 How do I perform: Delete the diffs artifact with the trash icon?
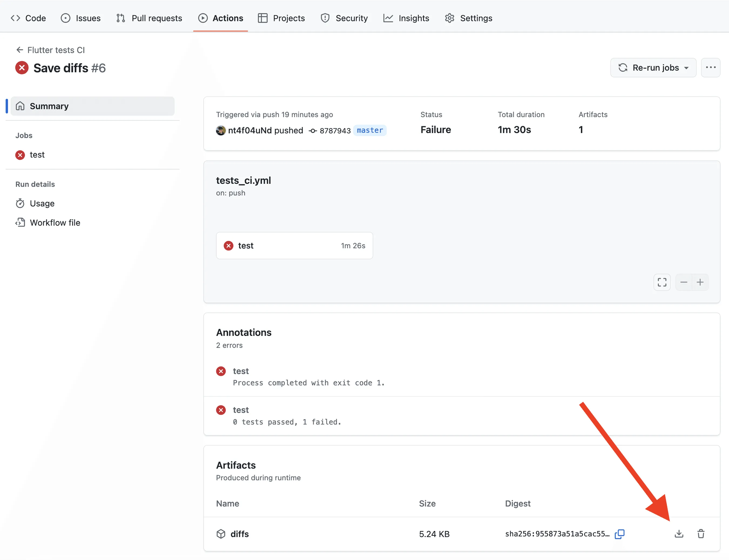pos(701,534)
